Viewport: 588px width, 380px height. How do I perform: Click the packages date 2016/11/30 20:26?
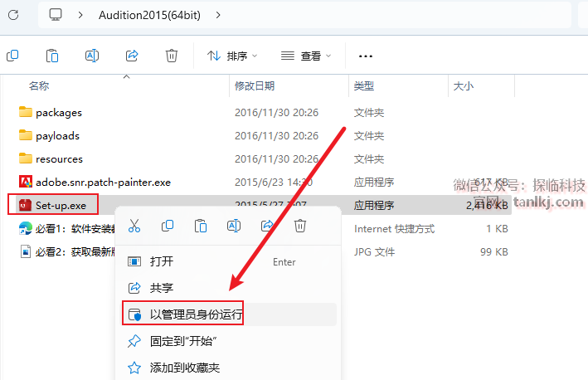(x=276, y=113)
